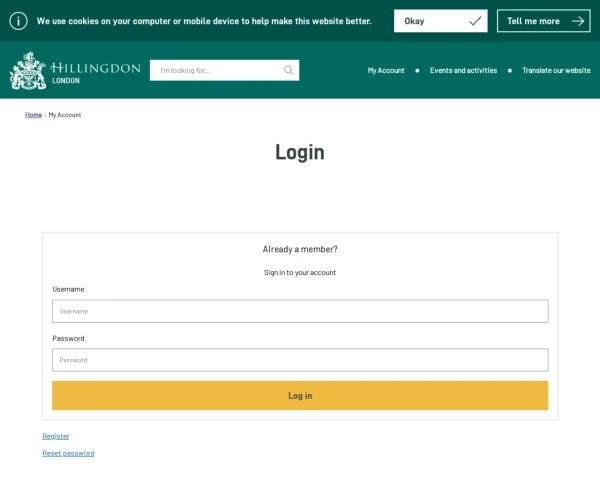Focus the I'm looking for search field
The image size is (600, 480).
[x=224, y=70]
